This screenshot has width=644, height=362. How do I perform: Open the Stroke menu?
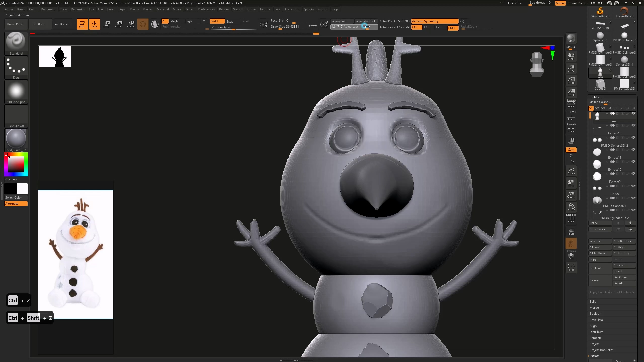[251, 9]
